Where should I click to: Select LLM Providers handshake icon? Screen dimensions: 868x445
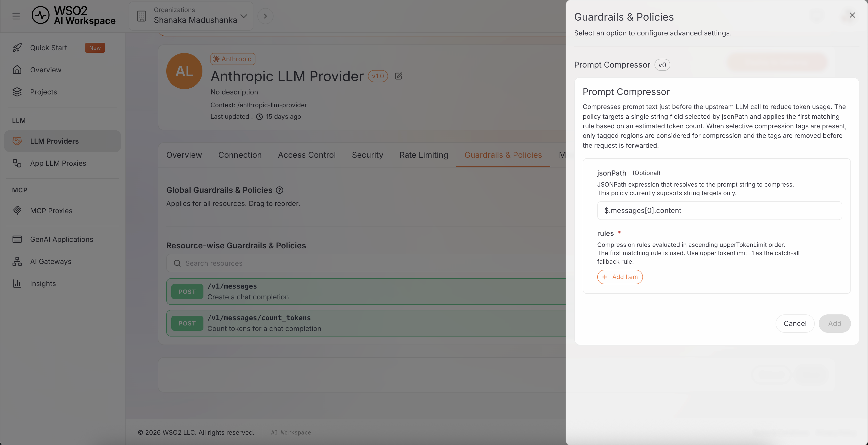tap(17, 141)
